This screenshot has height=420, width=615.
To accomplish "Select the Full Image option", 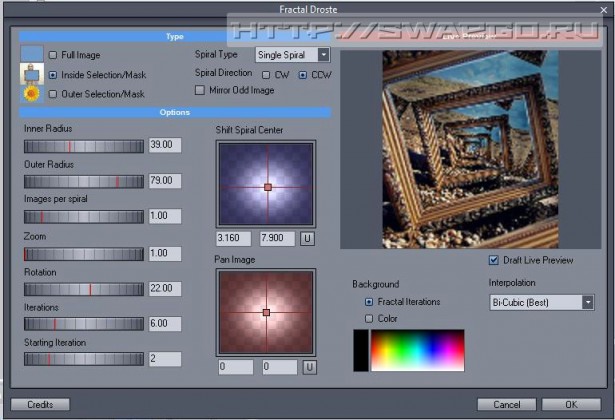I will pos(54,55).
